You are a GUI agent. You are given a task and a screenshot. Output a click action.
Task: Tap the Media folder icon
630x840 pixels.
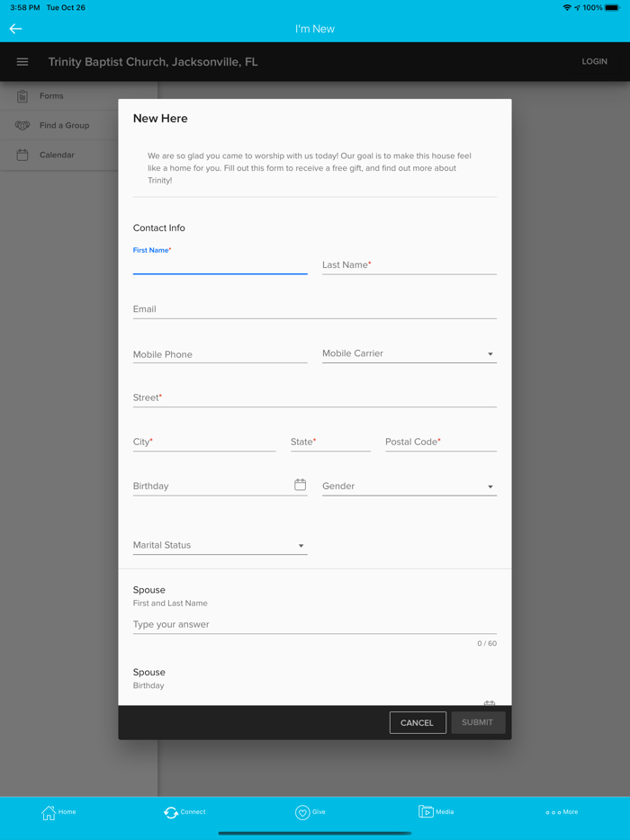pyautogui.click(x=426, y=811)
